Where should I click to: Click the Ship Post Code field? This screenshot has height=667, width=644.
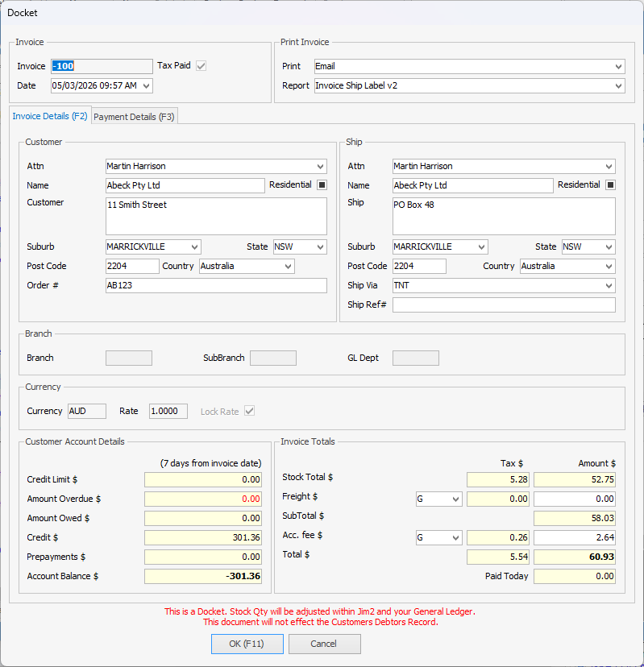pos(419,267)
